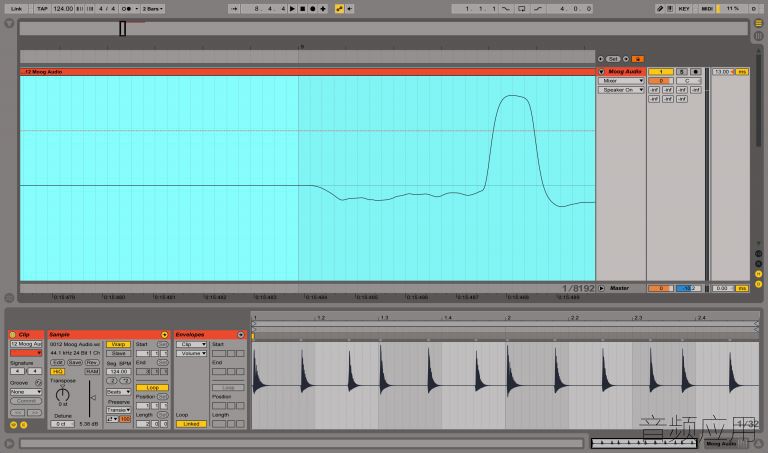
Task: Toggle the Moog Audio track activator button
Action: click(661, 72)
